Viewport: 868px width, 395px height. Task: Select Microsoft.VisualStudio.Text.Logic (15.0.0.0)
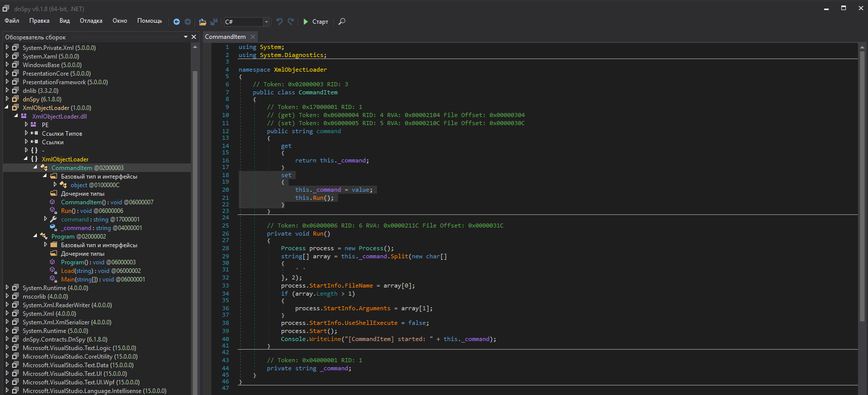point(79,348)
